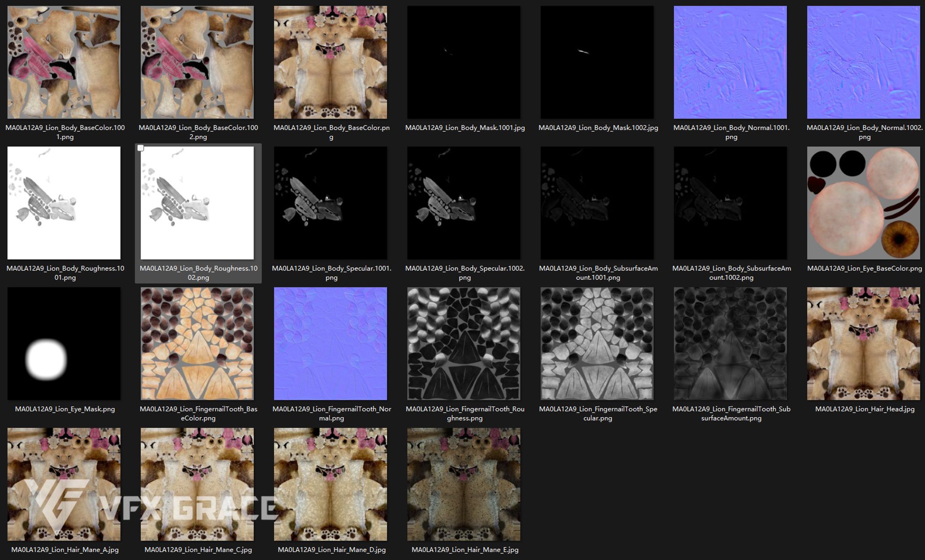Select the Lion_Eye_Mask.png thumbnail
This screenshot has width=925, height=560.
[x=64, y=343]
